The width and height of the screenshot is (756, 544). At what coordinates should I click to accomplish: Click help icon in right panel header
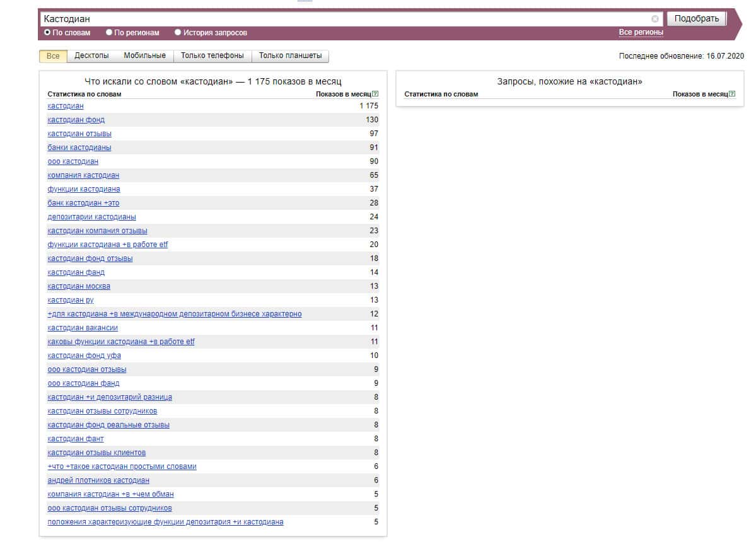(732, 94)
